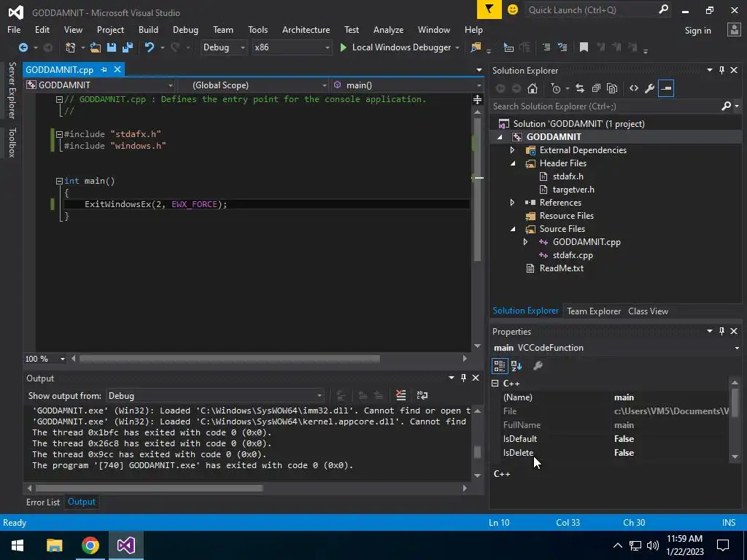Click the Open File folder icon
This screenshot has width=747, height=560.
[96, 47]
